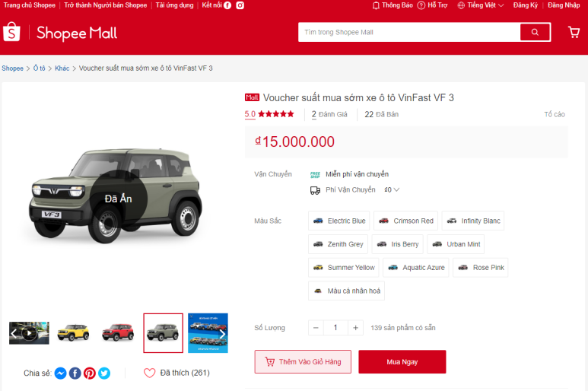Open Thông Báo notifications menu
Image resolution: width=588 pixels, height=391 pixels.
[393, 5]
